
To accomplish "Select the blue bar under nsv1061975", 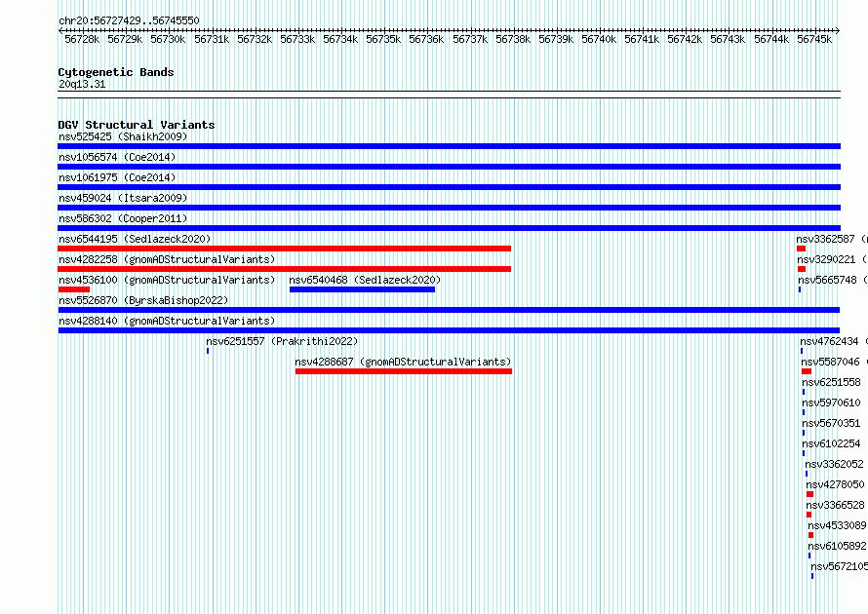I will (x=449, y=187).
